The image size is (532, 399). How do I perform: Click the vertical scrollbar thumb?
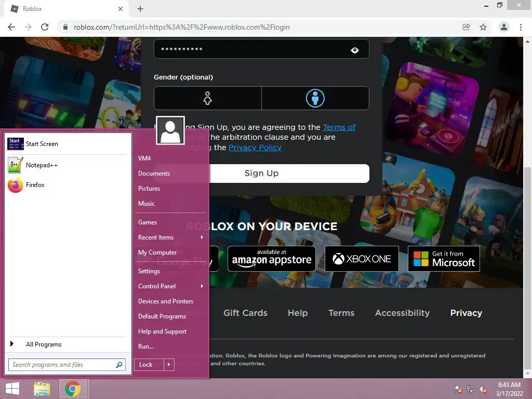click(528, 268)
